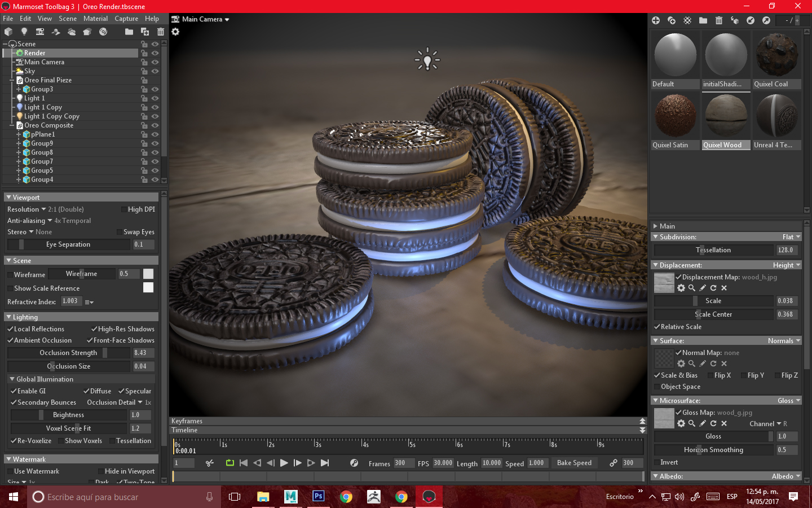This screenshot has width=812, height=508.
Task: Collapse the Lighting section
Action: [x=8, y=317]
